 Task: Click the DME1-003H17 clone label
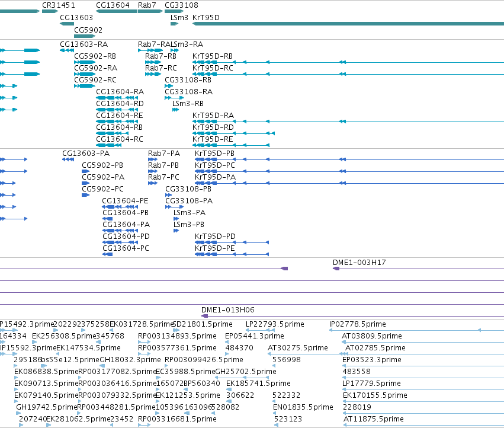point(359,262)
